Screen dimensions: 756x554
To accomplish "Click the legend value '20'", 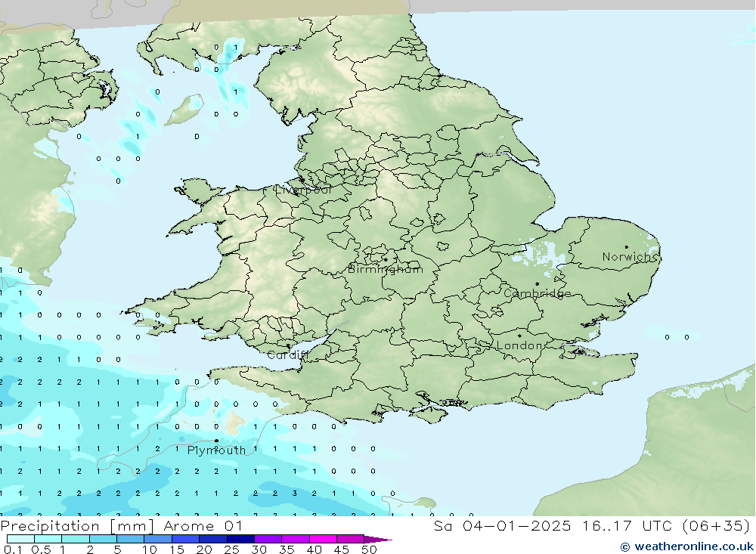I will coord(204,549).
